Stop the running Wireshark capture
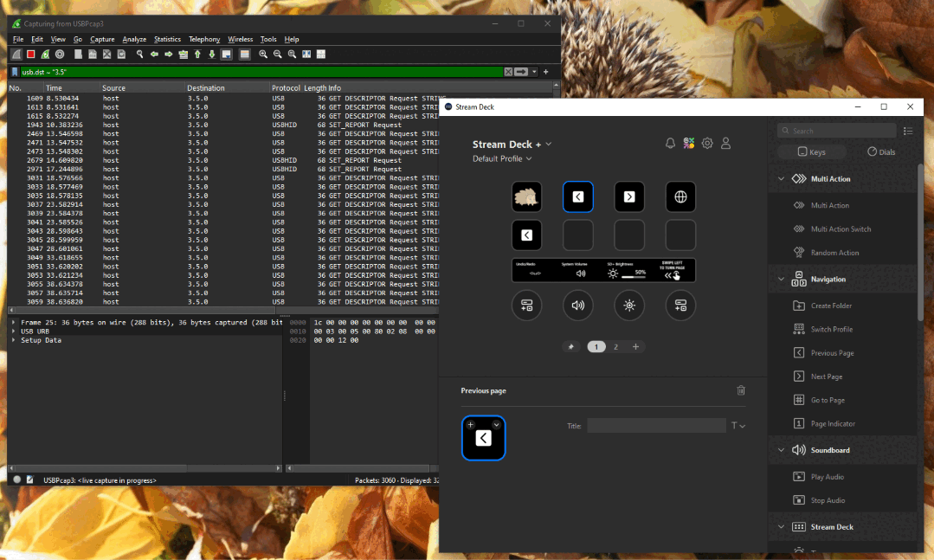Viewport: 934px width, 560px height. pos(30,55)
